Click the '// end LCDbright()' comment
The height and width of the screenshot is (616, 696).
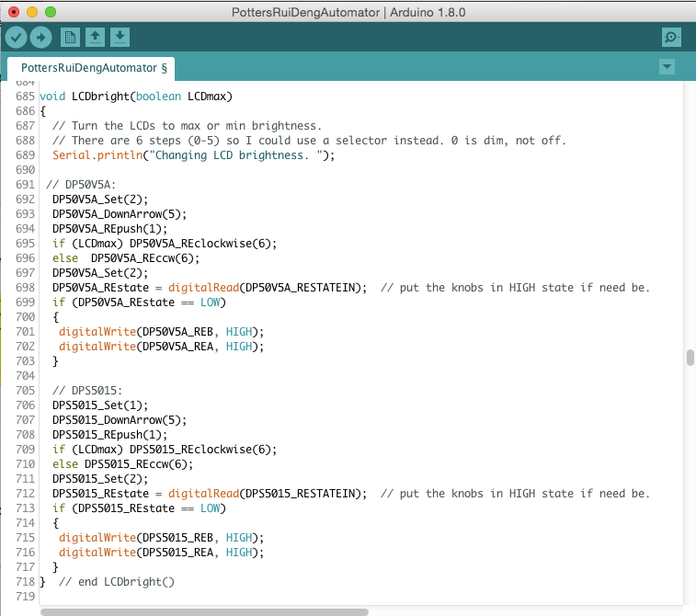pos(117,581)
